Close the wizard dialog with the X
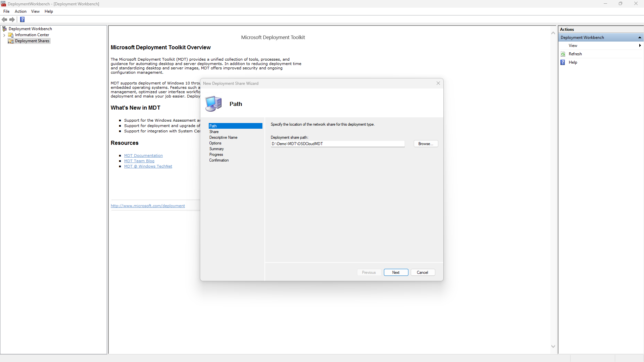 coord(438,83)
